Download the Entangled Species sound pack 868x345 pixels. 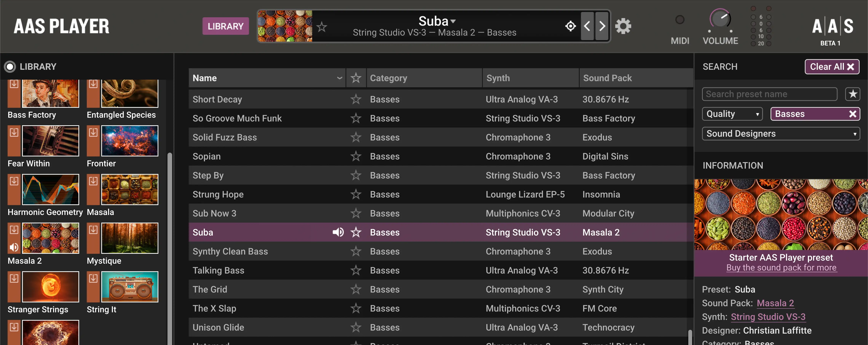point(93,84)
